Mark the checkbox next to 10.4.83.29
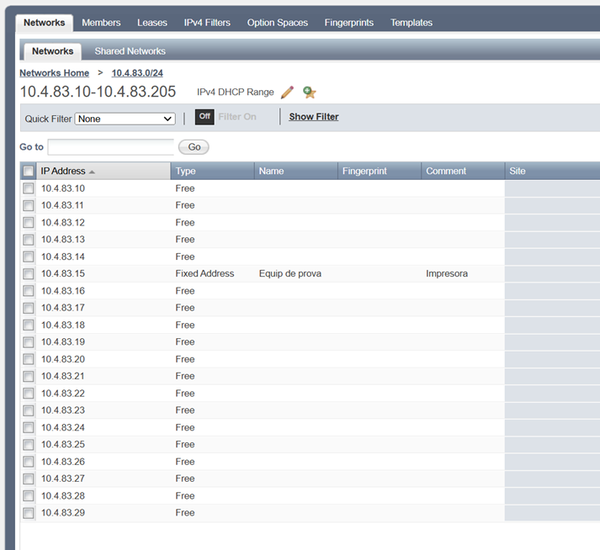This screenshot has height=550, width=600. 29,513
